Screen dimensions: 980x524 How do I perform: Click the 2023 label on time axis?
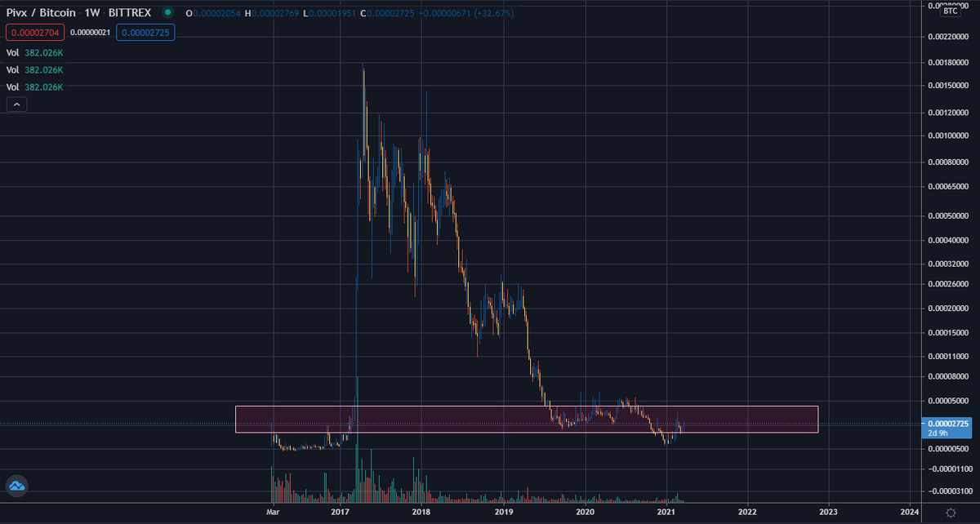tap(828, 511)
